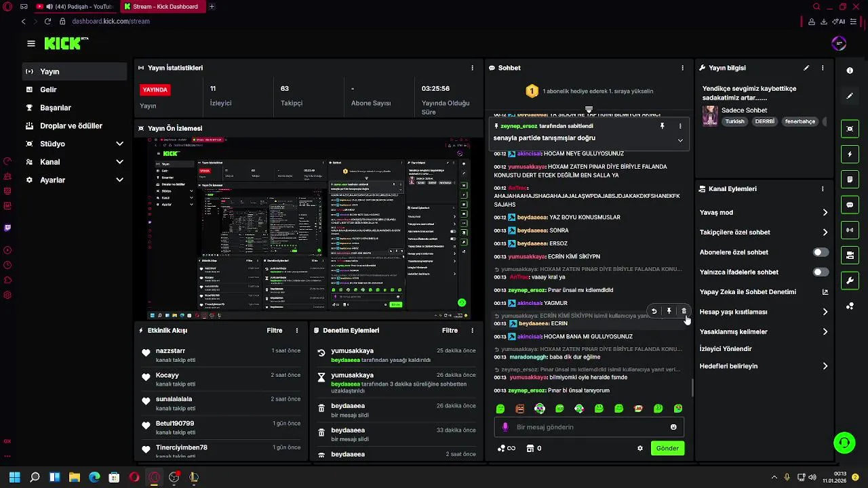Screen dimensions: 868x488
Task: Open Yayın İstatistikleri panel options menu
Action: click(473, 68)
